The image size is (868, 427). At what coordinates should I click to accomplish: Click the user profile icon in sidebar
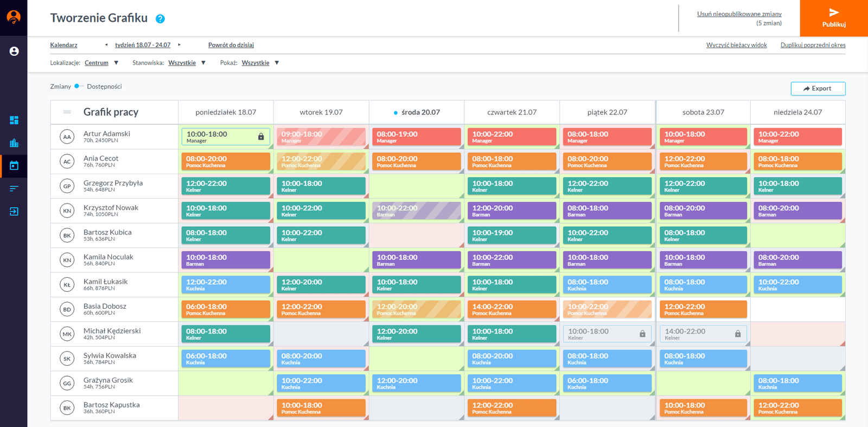click(x=14, y=51)
